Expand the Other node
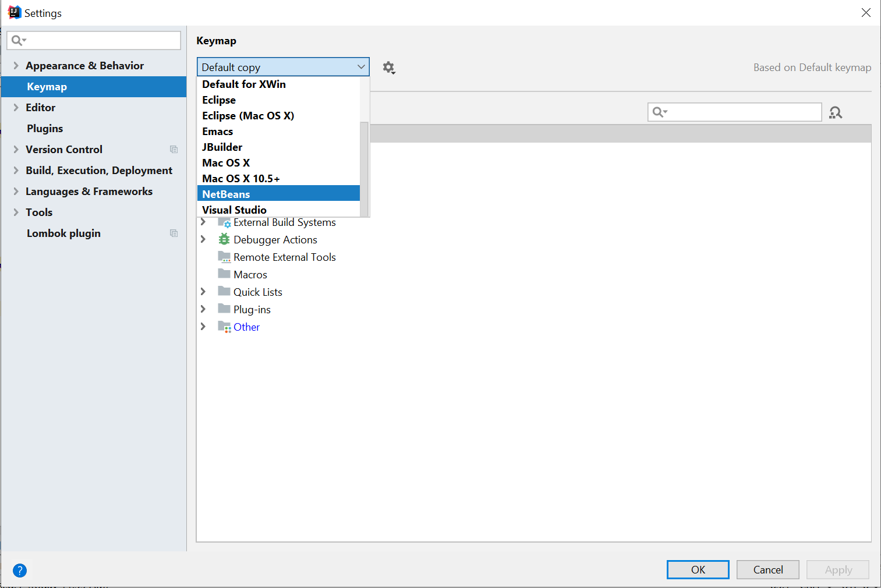The height and width of the screenshot is (588, 881). click(203, 327)
